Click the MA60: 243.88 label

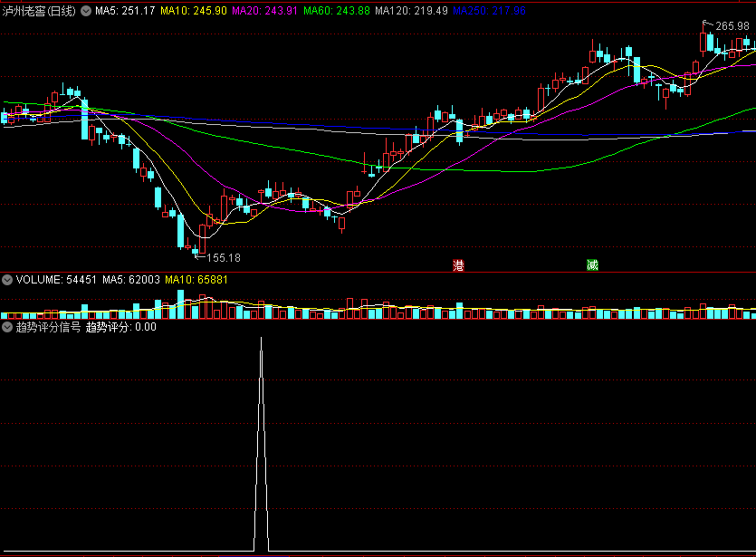pos(337,11)
